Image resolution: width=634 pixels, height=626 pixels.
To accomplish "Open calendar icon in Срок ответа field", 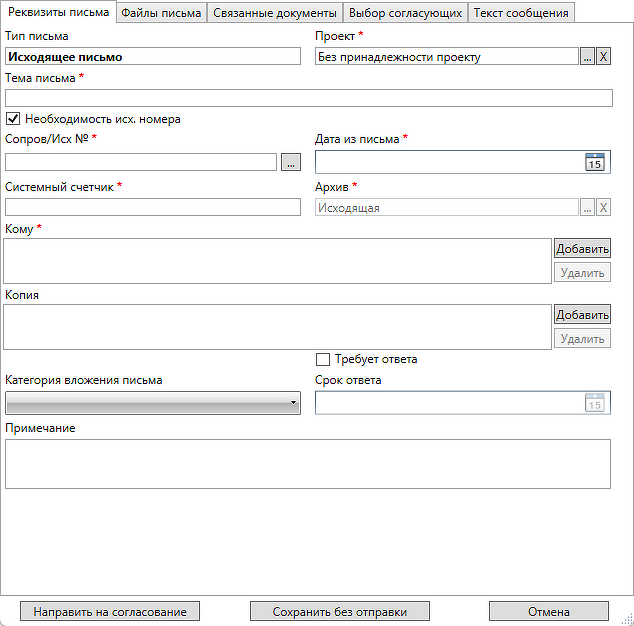I will click(x=595, y=403).
